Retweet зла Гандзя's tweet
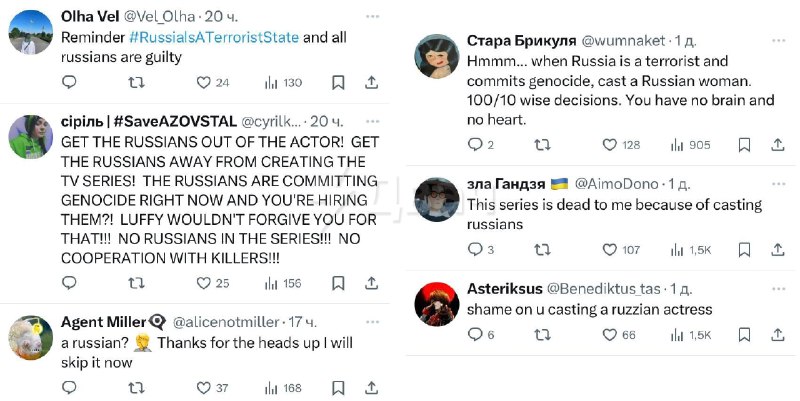This screenshot has width=800, height=401. 542,249
